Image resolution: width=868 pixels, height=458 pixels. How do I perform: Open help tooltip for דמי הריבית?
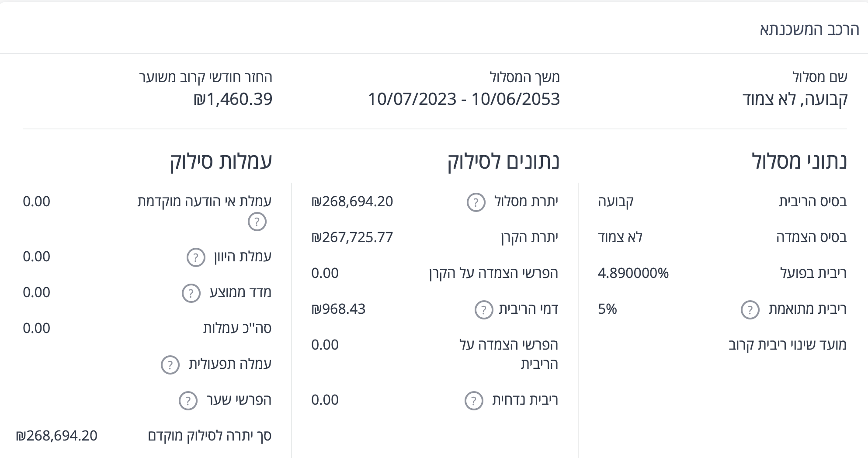click(x=484, y=310)
